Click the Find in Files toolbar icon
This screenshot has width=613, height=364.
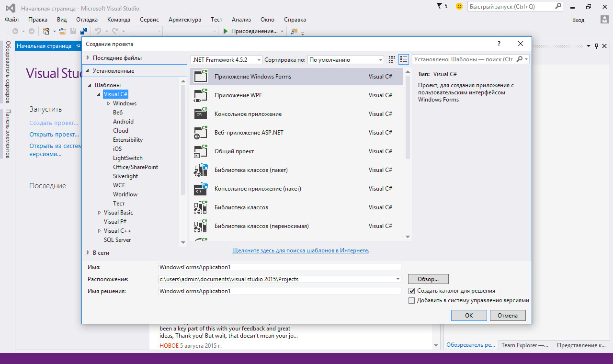[x=294, y=31]
